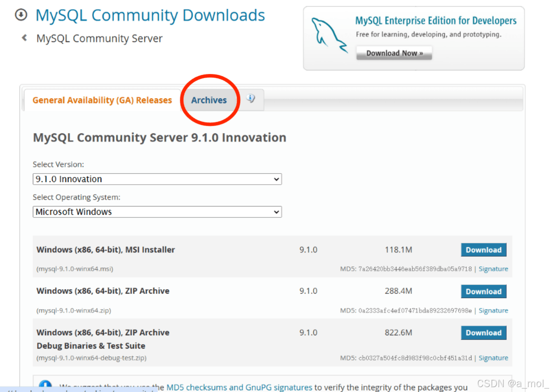551x392 pixels.
Task: Click Free for learning, developing, and prototyping text
Action: 429,35
